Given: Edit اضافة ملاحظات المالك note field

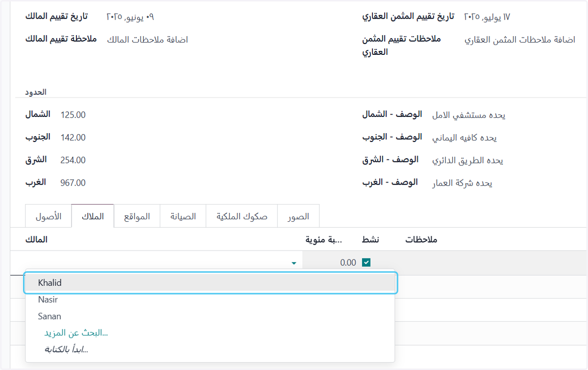Looking at the screenshot, I should tap(147, 40).
